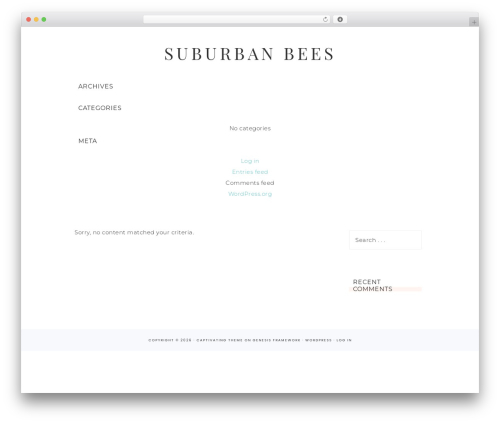Open a new tab with plus icon
The image size is (500, 423).
pos(474,22)
